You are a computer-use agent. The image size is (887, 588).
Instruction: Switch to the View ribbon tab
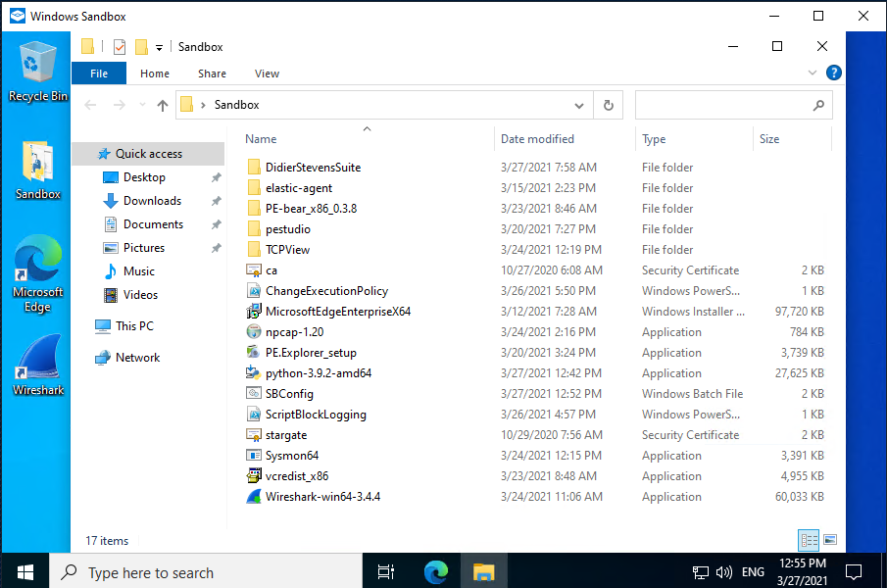(x=267, y=73)
